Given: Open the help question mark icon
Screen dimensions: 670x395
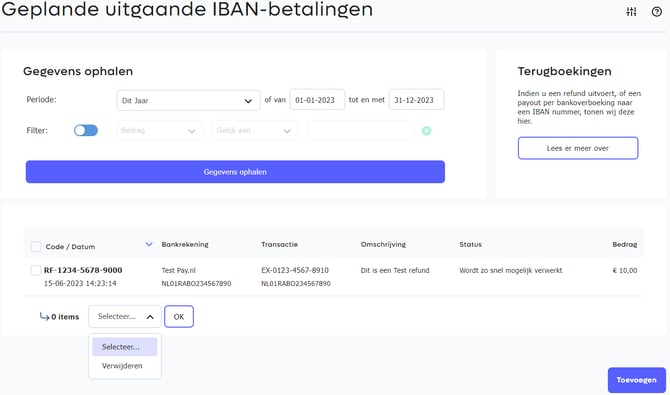Looking at the screenshot, I should 657,12.
